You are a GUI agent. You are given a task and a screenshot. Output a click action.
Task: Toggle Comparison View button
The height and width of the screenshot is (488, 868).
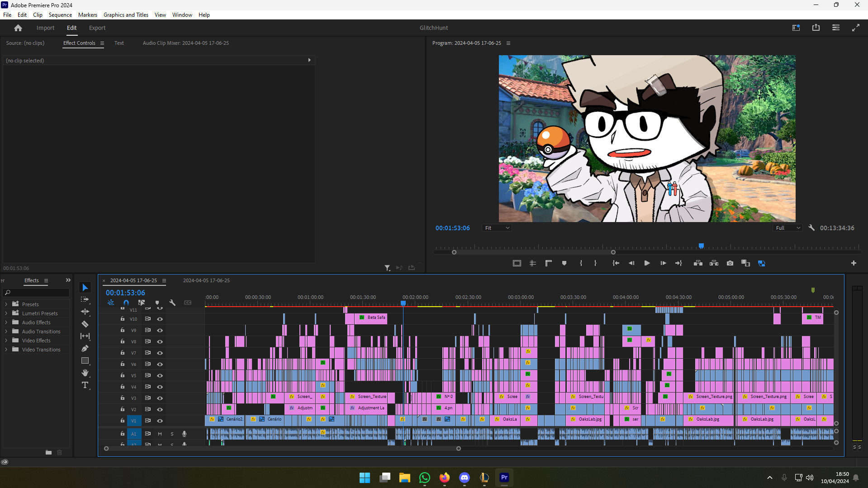click(x=745, y=263)
